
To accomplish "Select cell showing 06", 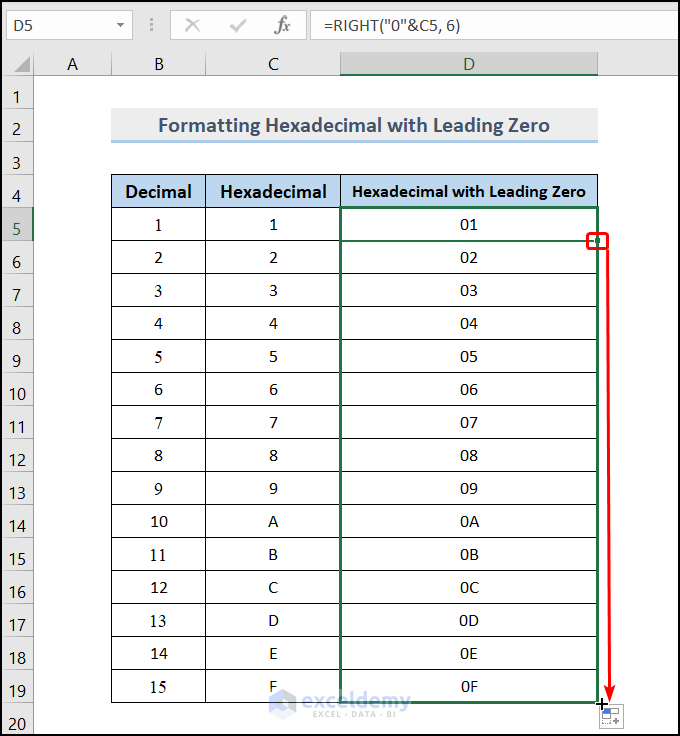I will pos(469,390).
